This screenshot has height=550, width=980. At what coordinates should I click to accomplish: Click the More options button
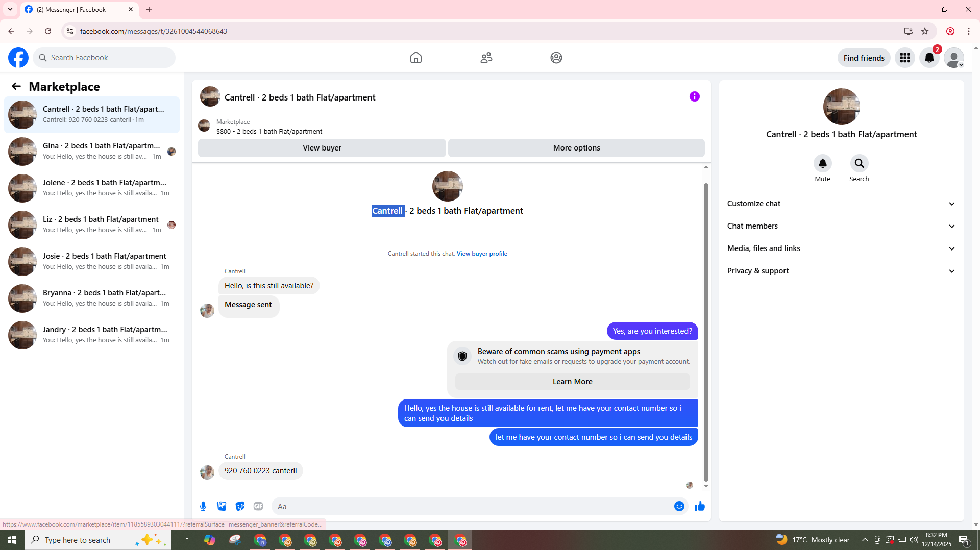(576, 148)
